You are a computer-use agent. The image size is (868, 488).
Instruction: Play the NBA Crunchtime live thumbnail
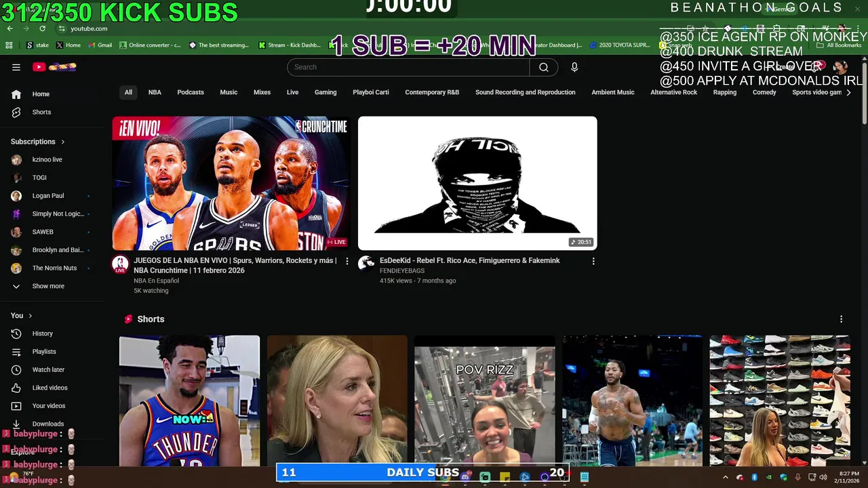231,184
